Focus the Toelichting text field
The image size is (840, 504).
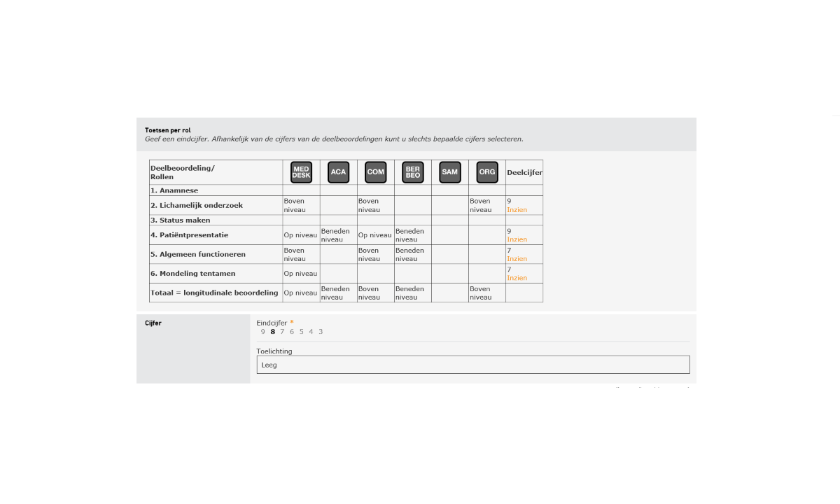tap(472, 365)
